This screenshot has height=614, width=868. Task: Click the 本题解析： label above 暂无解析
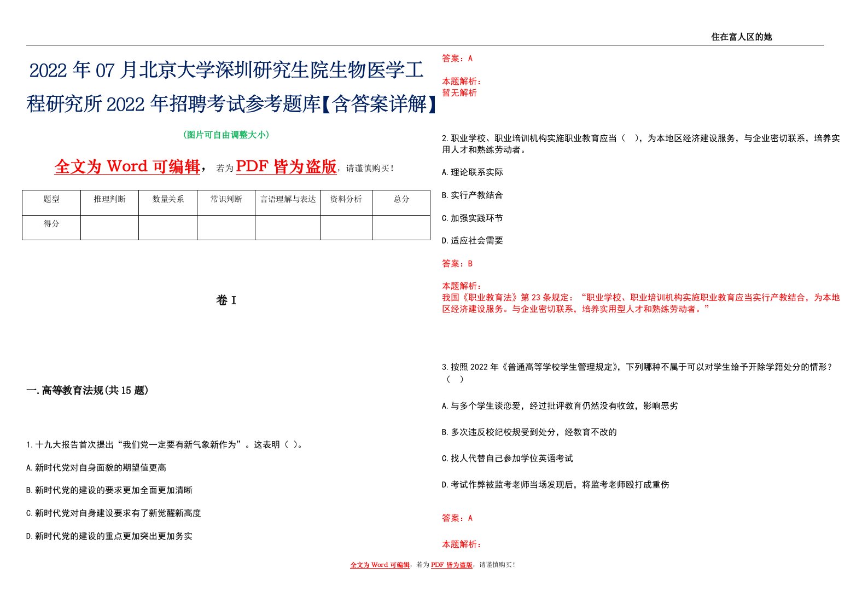click(462, 81)
